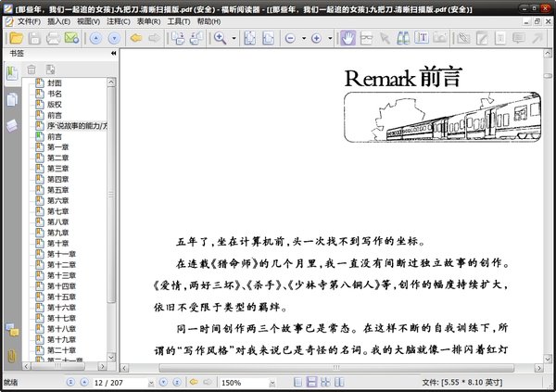The height and width of the screenshot is (392, 556).
Task: Jump to 第一章 bookmark
Action: tap(57, 146)
